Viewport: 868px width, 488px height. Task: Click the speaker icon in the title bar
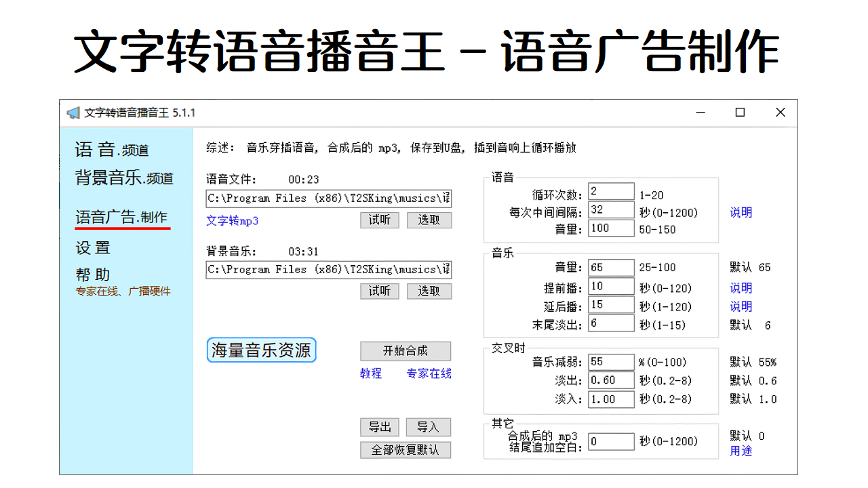pyautogui.click(x=72, y=113)
